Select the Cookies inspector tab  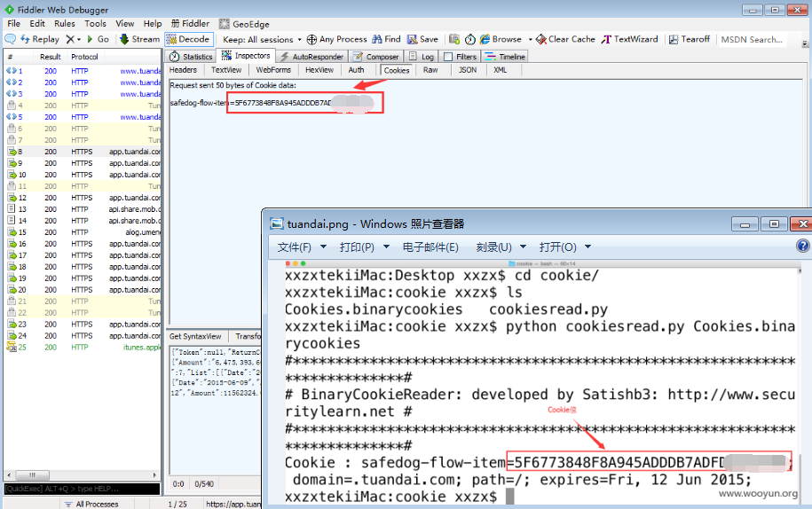coord(397,70)
